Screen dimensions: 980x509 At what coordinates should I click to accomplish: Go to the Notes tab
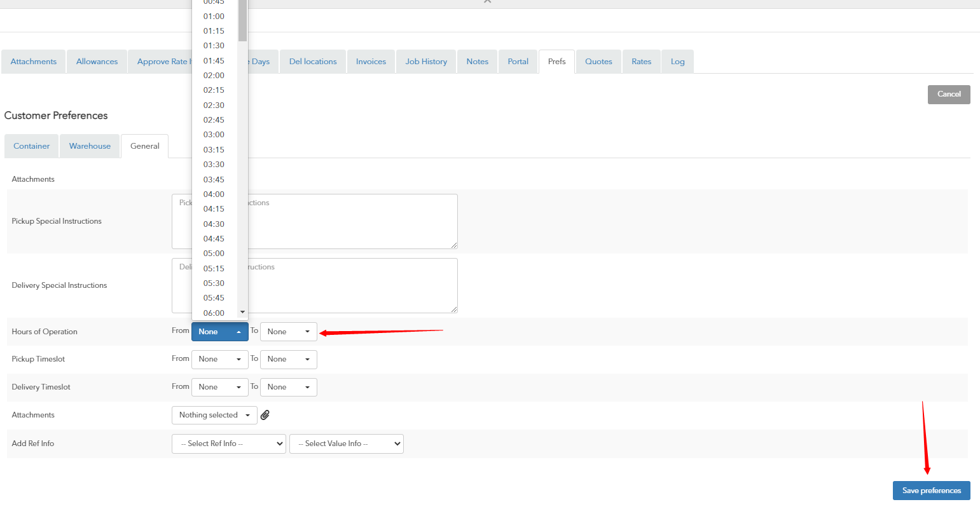478,62
